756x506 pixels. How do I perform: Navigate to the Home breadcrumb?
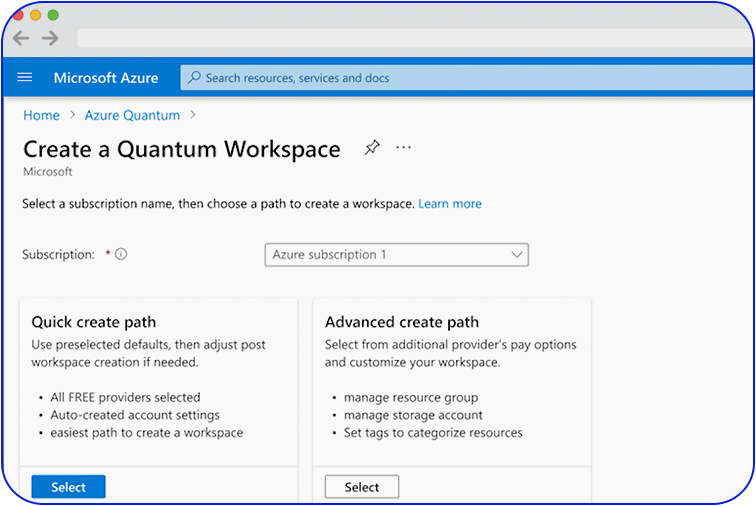tap(41, 115)
